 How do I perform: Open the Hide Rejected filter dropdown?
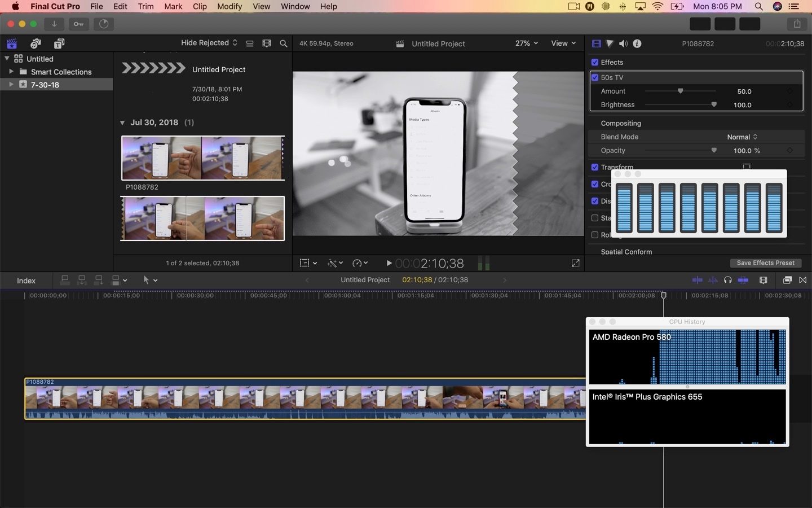[208, 43]
